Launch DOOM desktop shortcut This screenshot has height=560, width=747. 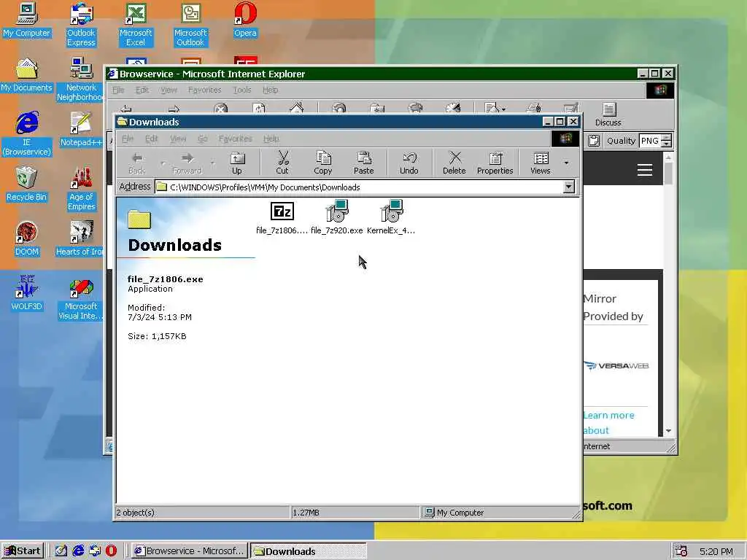coord(26,239)
